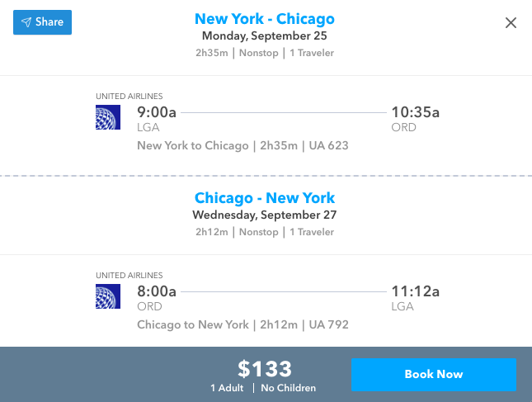
Task: Click the ORD arrival airport code
Action: [403, 128]
